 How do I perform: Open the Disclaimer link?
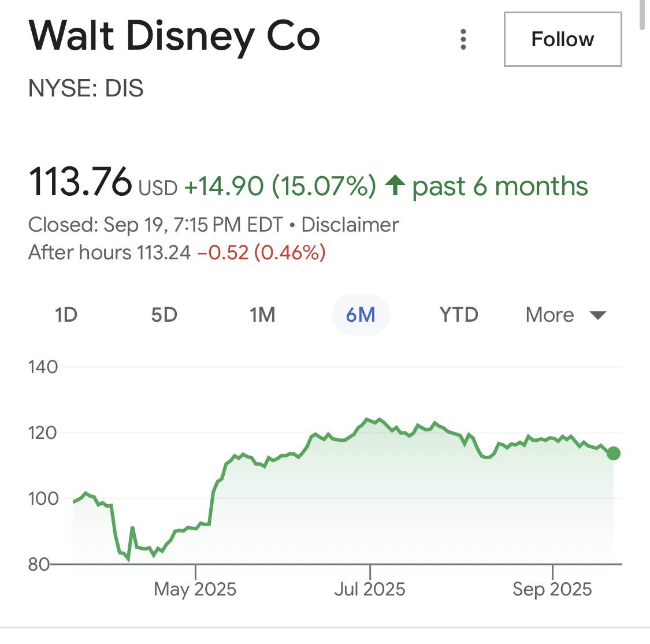(x=350, y=225)
